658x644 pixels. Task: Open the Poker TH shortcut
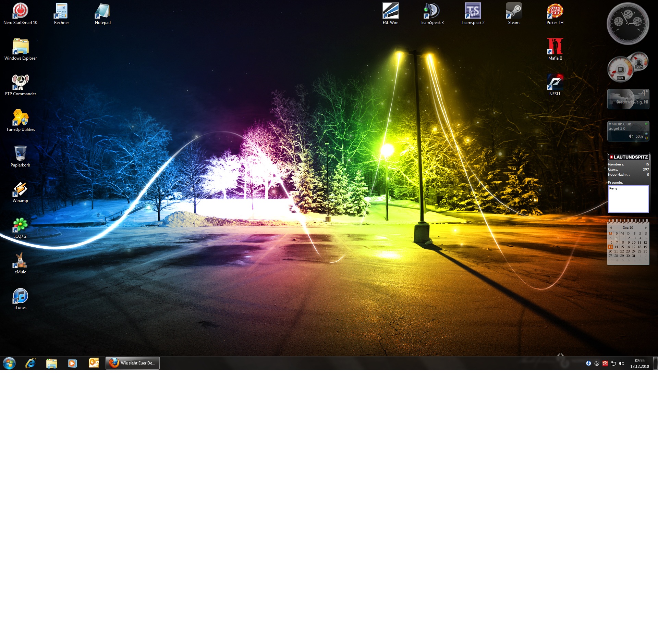pos(555,11)
